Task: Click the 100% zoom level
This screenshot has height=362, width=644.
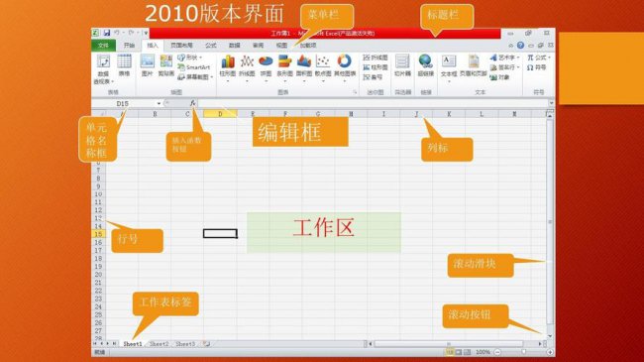Action: tap(483, 352)
